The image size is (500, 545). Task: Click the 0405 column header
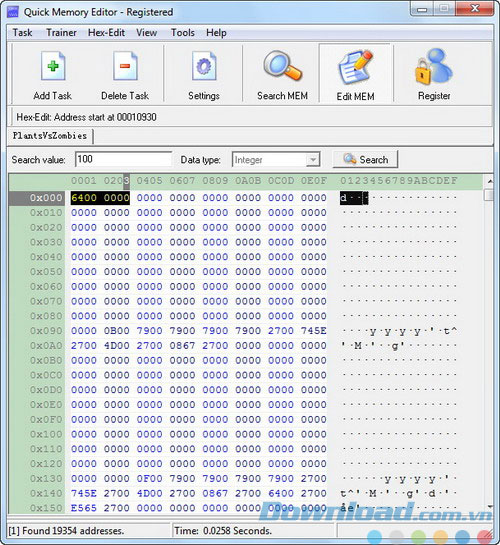(x=149, y=181)
